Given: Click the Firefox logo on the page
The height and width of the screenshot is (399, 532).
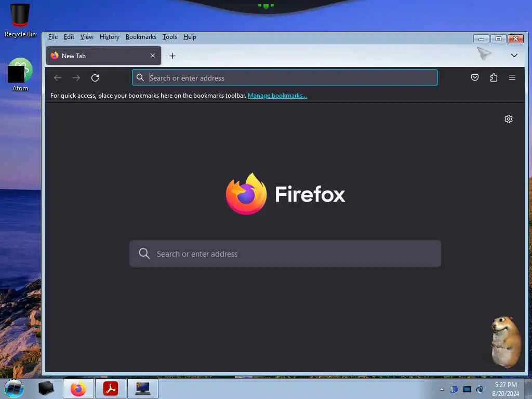Looking at the screenshot, I should (246, 194).
